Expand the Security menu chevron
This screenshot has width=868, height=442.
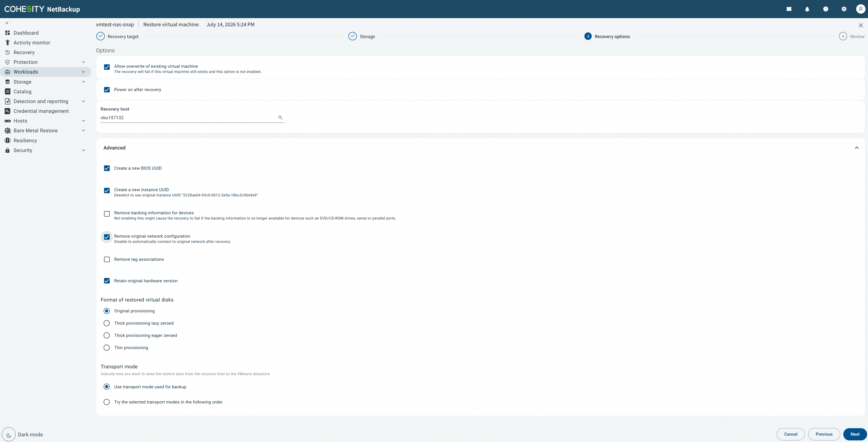pyautogui.click(x=83, y=150)
